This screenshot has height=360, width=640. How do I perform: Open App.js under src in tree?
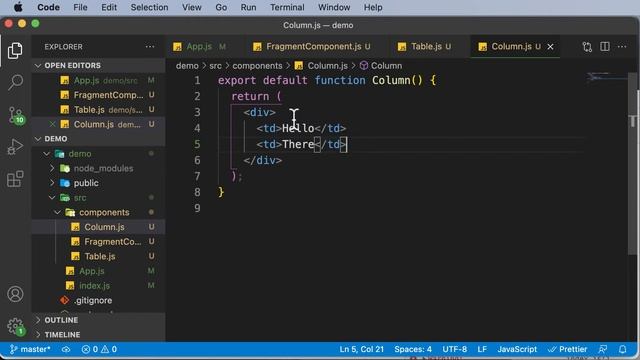[x=98, y=271]
